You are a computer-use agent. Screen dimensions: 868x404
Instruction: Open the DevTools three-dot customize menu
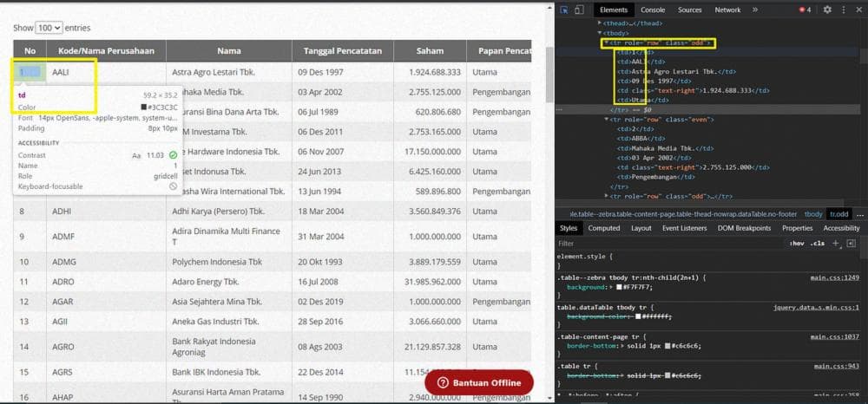[845, 10]
